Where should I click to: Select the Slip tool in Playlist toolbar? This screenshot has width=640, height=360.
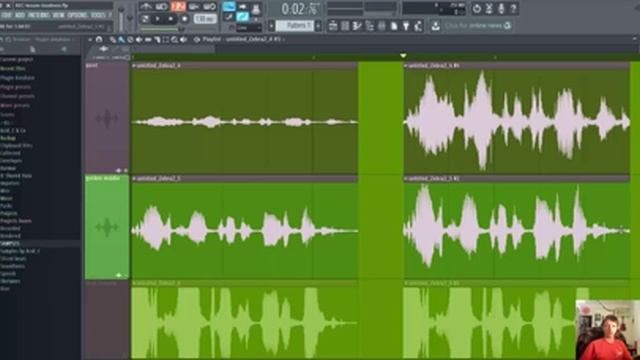(148, 40)
